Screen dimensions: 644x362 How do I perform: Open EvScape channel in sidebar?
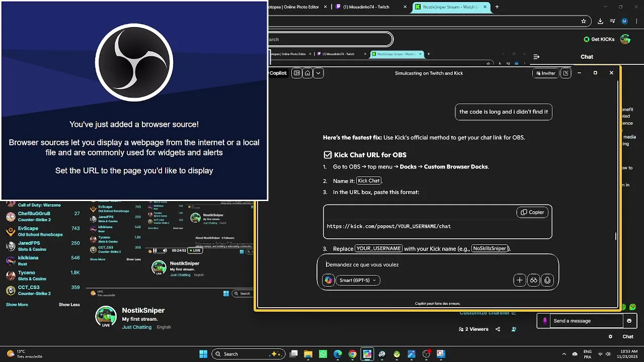pos(43,231)
